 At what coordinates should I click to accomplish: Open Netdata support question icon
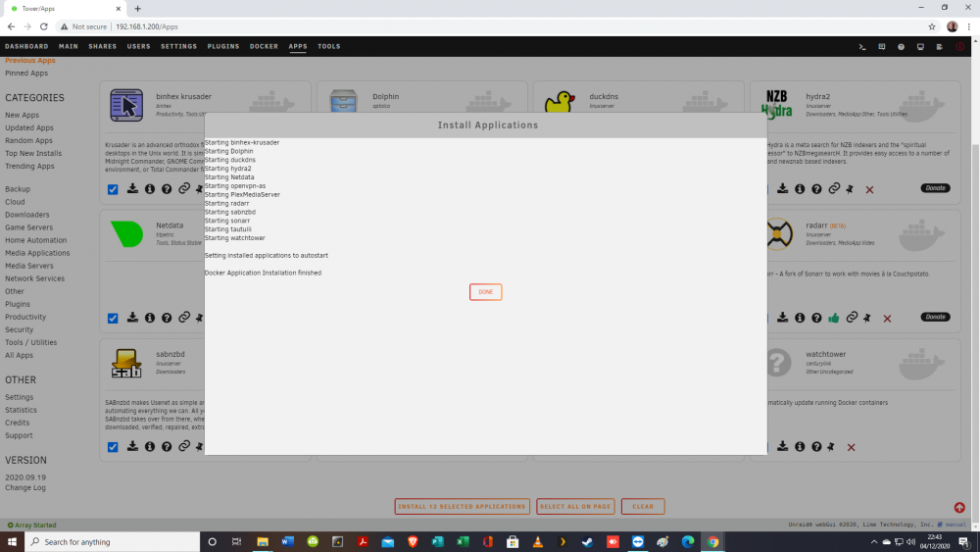tap(167, 318)
